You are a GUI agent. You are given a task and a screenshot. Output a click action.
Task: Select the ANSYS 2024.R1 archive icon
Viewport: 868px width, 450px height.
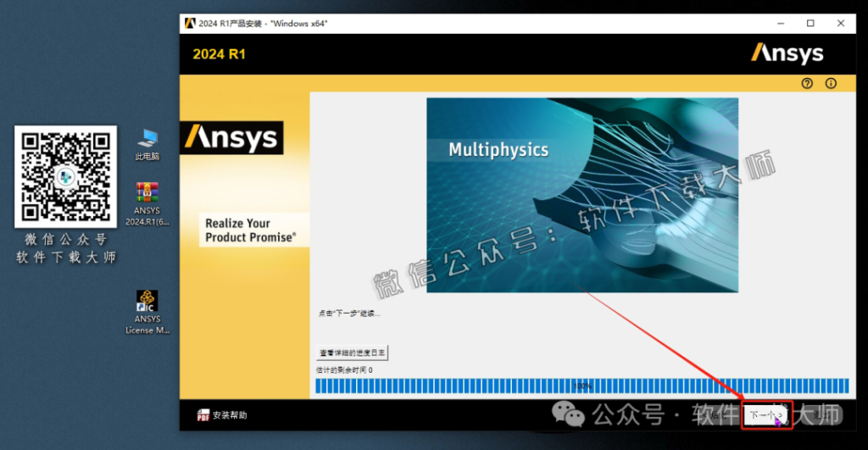coord(147,204)
